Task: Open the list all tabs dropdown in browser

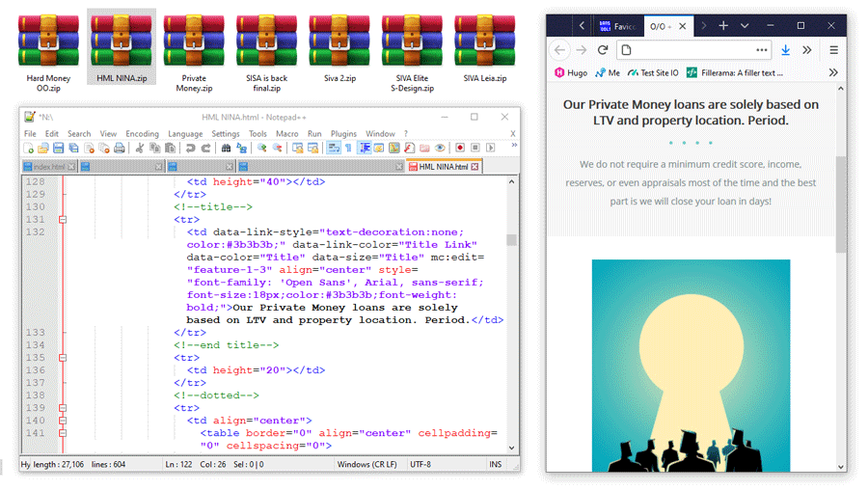Action: click(x=745, y=26)
